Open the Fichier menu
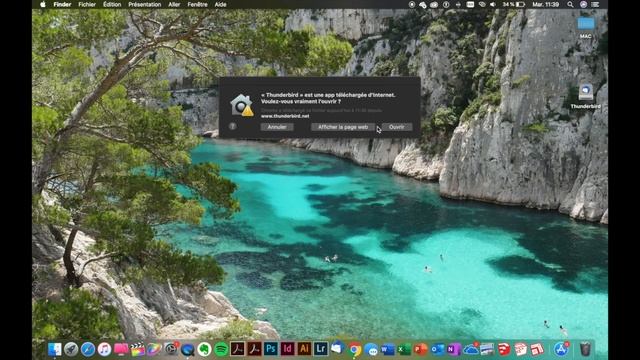Viewport: 640px width, 360px height. [87, 4]
